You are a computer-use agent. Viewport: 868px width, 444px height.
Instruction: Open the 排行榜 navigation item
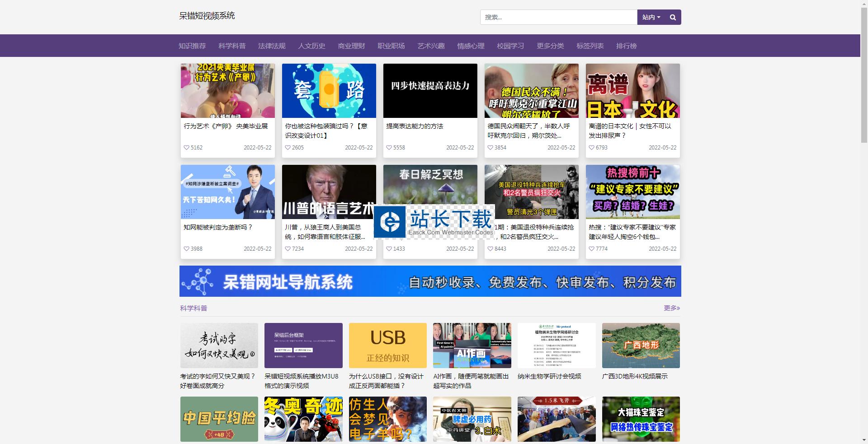[626, 46]
